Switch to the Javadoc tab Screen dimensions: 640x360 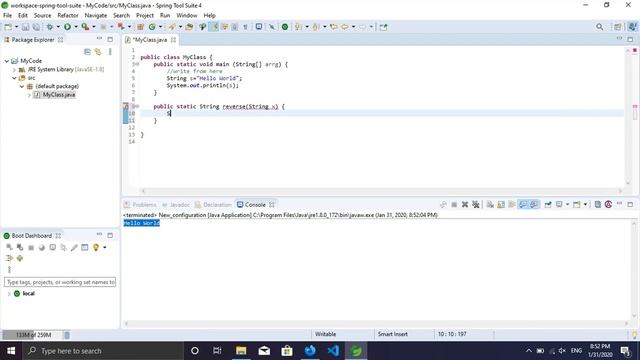pos(176,204)
